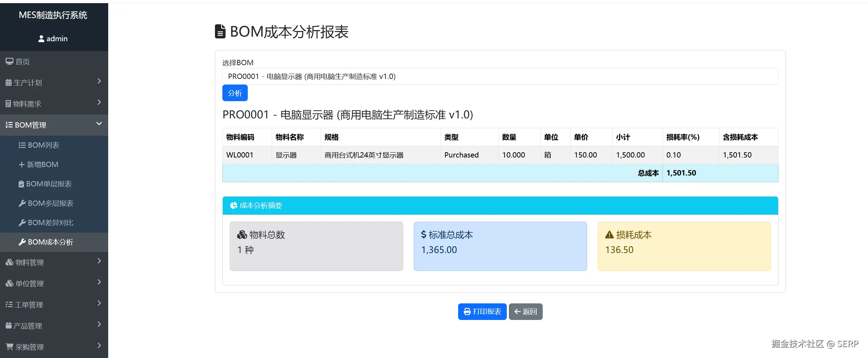
Task: Click the BOM管理 list icon
Action: [x=9, y=125]
